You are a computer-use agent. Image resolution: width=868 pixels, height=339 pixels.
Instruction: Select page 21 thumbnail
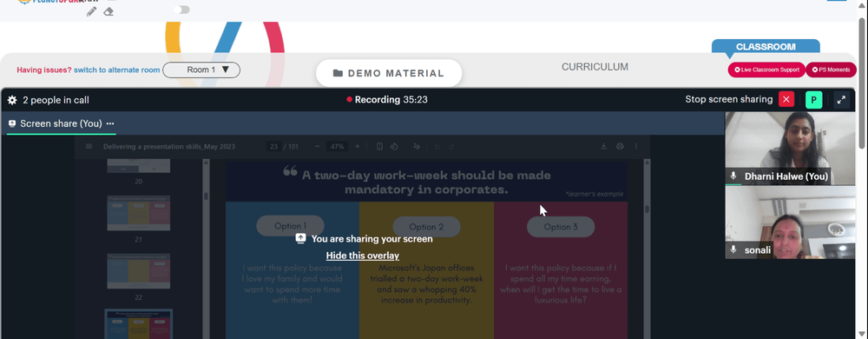coord(138,213)
